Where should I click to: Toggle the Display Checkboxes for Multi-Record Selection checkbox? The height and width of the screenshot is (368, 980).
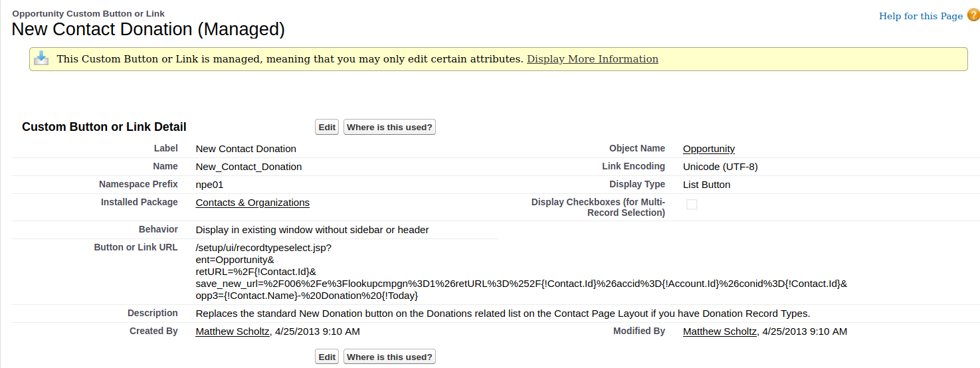[692, 205]
